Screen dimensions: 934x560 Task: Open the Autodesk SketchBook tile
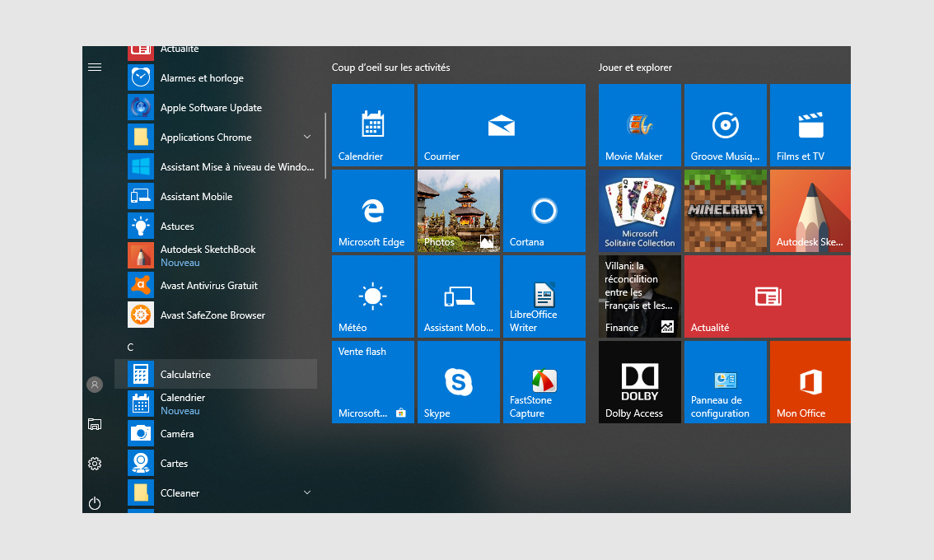[810, 211]
